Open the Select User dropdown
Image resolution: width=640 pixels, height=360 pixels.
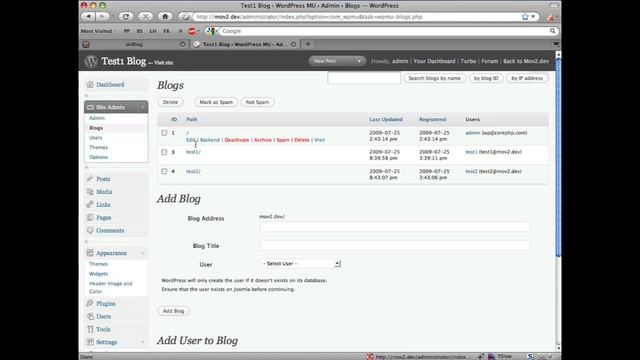pos(300,264)
